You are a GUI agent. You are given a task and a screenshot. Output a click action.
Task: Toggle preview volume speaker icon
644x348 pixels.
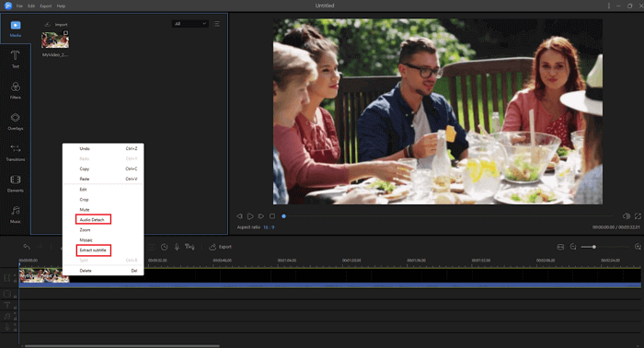click(626, 216)
